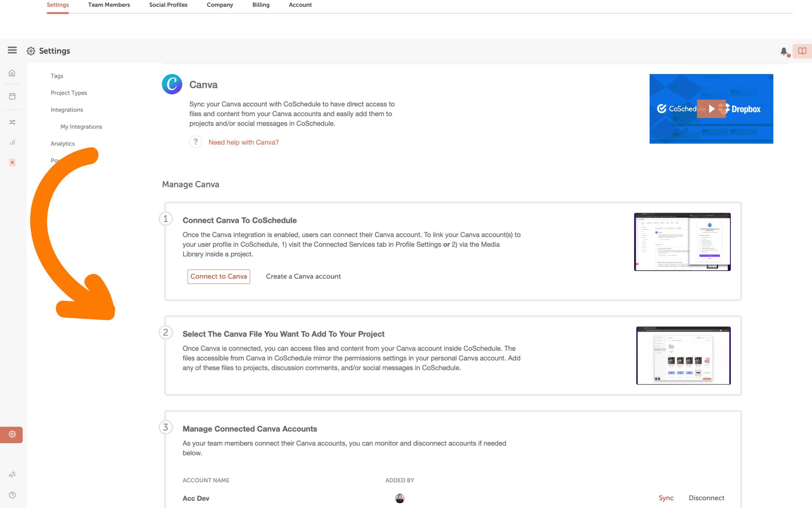
Task: Open the Select Canva File step two thumbnail
Action: 683,356
